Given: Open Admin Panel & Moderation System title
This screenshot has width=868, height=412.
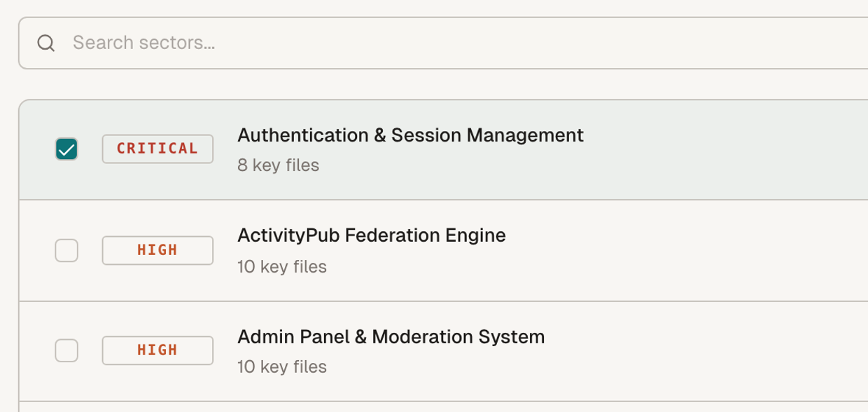Looking at the screenshot, I should point(391,337).
